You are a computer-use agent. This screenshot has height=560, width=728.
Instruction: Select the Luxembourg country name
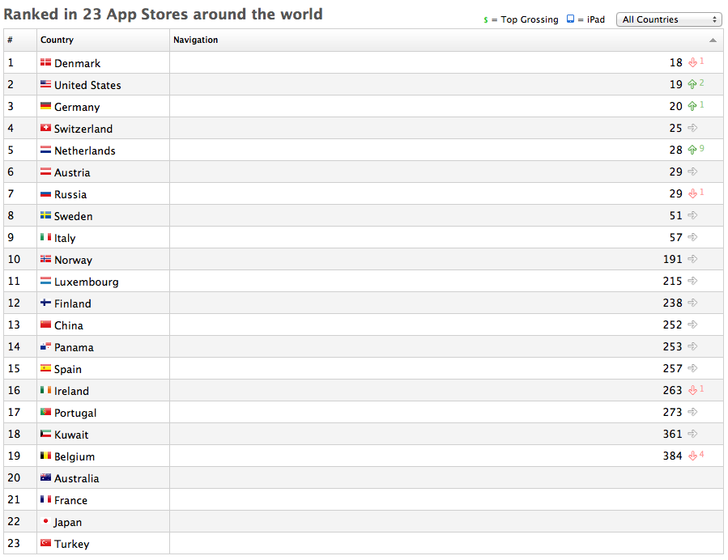pos(86,282)
